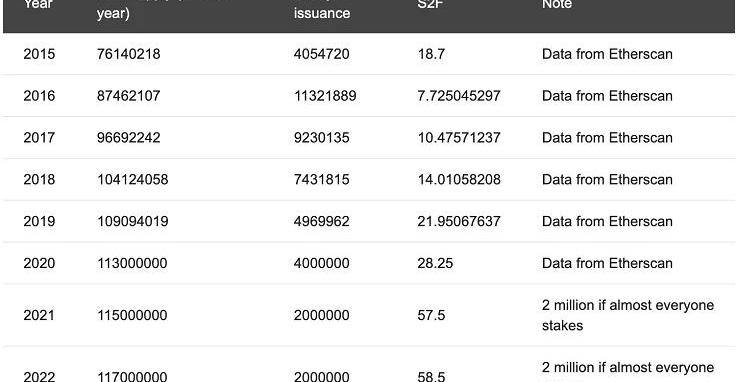Viewport: 738px width, 382px height.
Task: Select the 2021 year cell
Action: [x=39, y=315]
